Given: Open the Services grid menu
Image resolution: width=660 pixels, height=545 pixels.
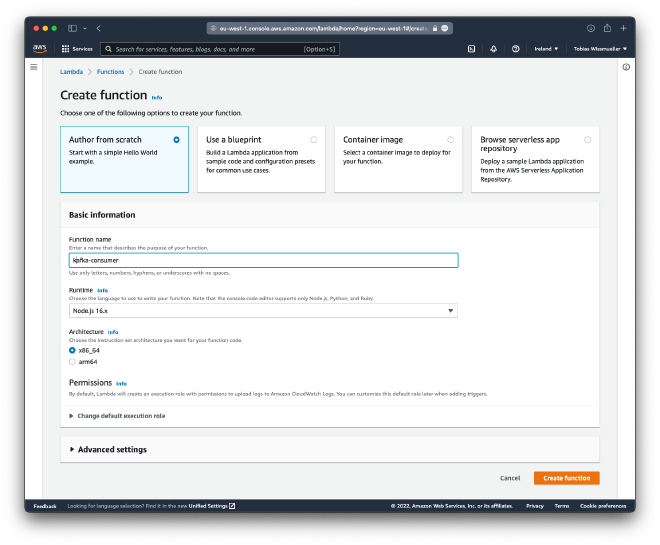Looking at the screenshot, I should point(77,48).
